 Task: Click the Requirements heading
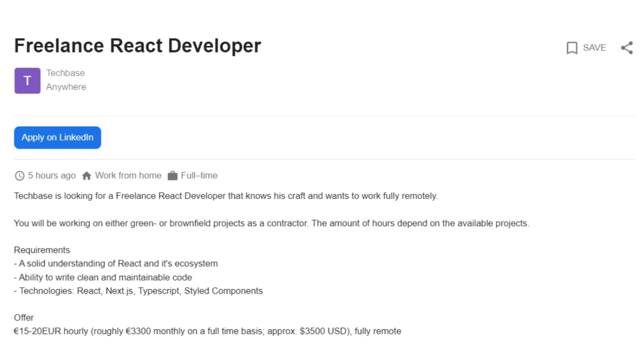tap(42, 250)
